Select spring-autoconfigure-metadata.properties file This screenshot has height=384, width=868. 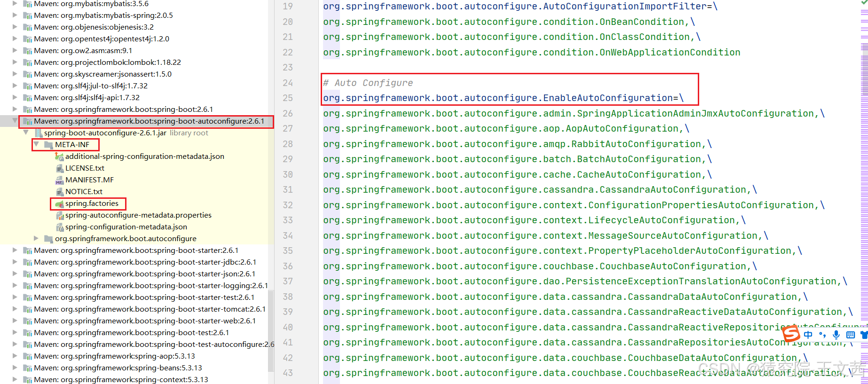pos(138,215)
